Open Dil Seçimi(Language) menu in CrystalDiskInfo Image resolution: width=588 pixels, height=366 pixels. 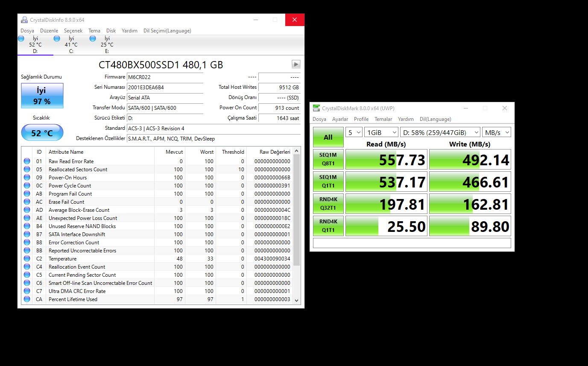click(x=167, y=31)
